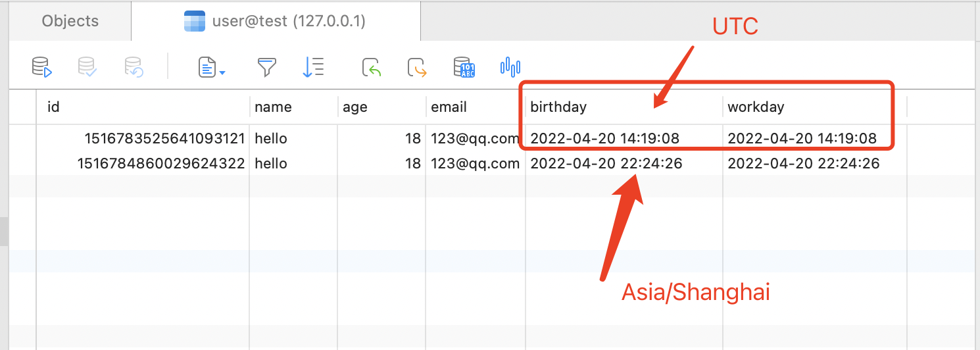Switch to the Objects tab

[x=70, y=21]
